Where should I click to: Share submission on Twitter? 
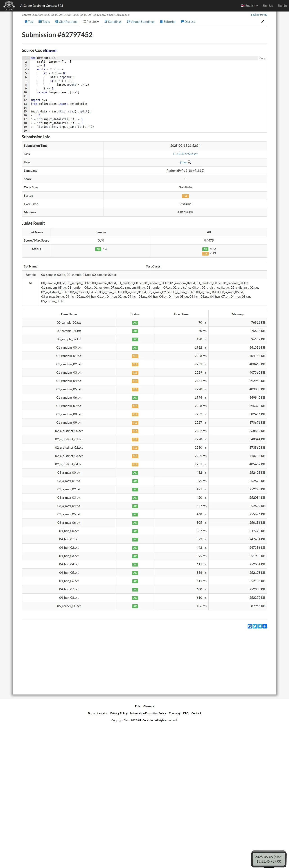255,626
